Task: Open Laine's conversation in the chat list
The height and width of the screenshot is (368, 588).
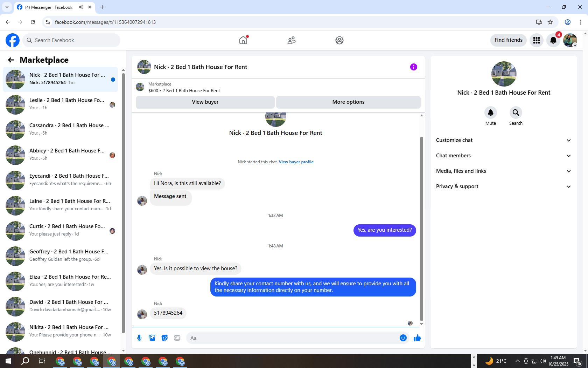Action: point(60,206)
